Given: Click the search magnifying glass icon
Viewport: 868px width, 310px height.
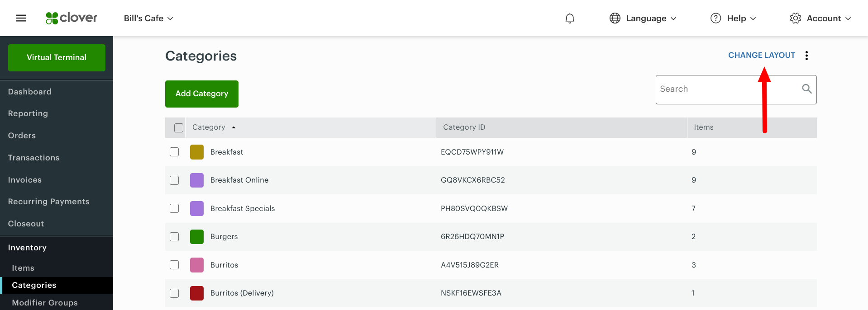Looking at the screenshot, I should (806, 89).
